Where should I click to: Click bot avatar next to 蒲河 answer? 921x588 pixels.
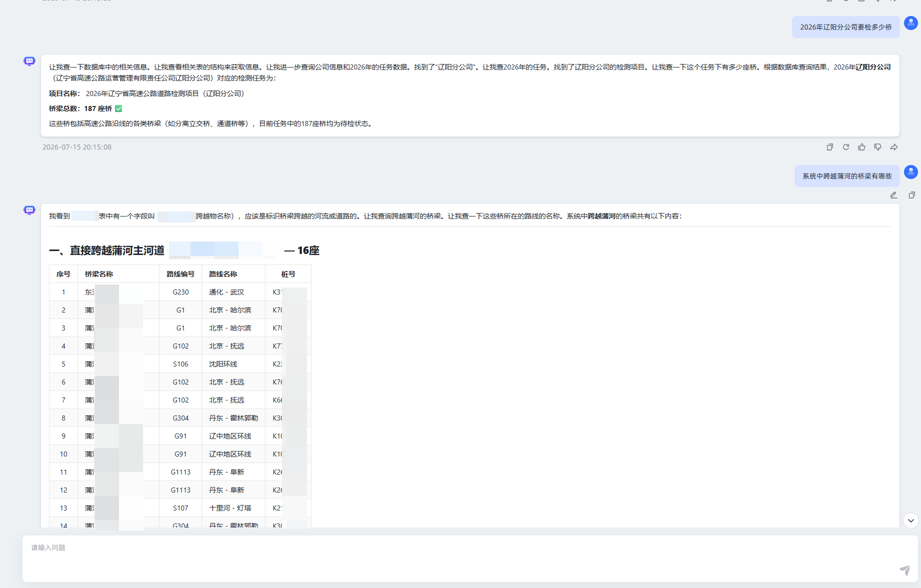point(29,210)
